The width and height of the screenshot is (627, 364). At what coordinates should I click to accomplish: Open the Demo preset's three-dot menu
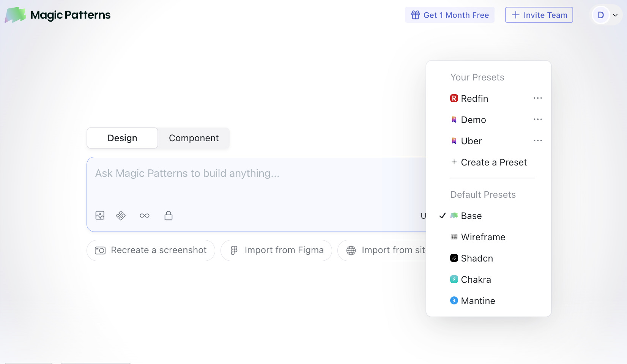click(x=538, y=120)
